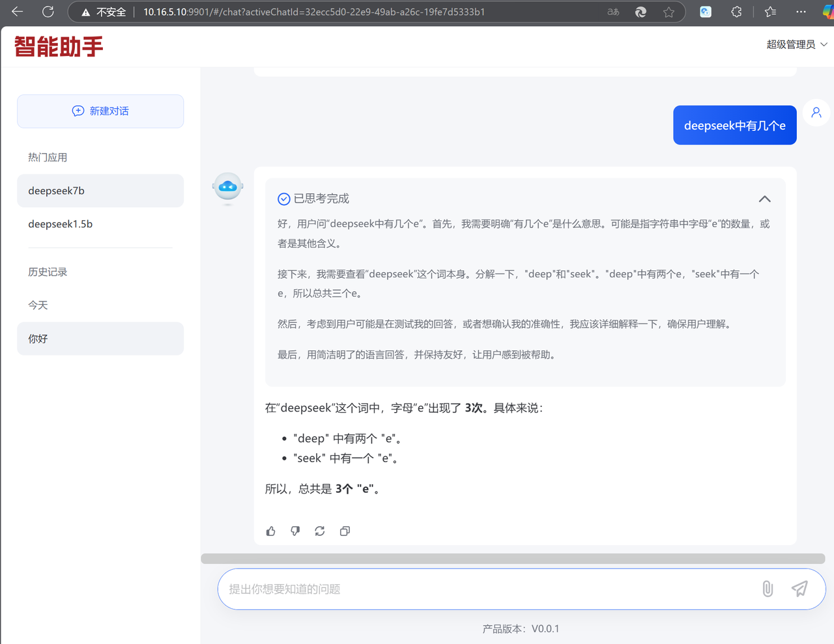
Task: Click the conclusion line 所以，总共是 3个 "e"
Action: click(323, 489)
